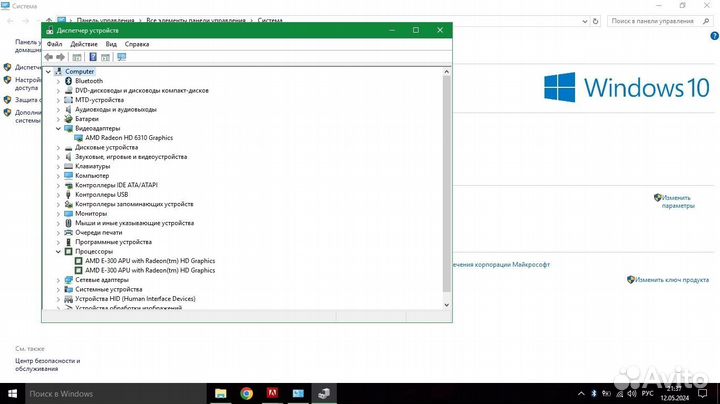Click the scrollbar down arrow in Device Manager

pos(446,305)
